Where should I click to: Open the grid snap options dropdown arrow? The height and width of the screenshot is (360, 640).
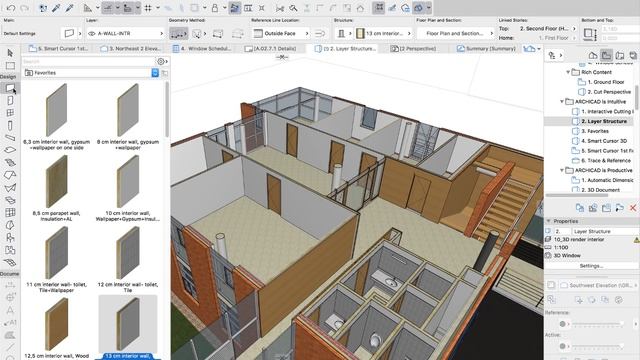click(x=158, y=8)
